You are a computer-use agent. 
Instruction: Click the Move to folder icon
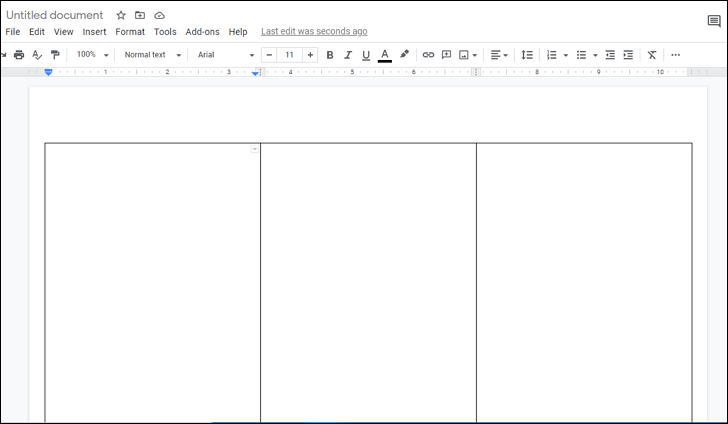click(140, 15)
